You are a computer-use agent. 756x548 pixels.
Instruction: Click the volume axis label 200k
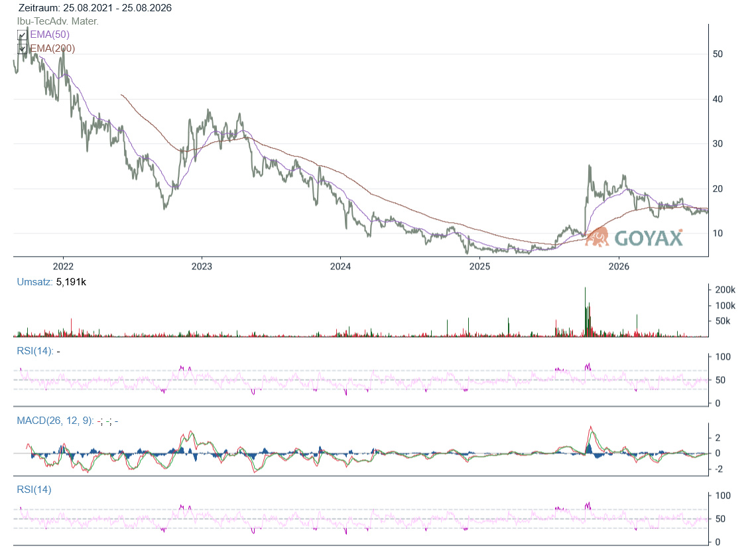725,290
